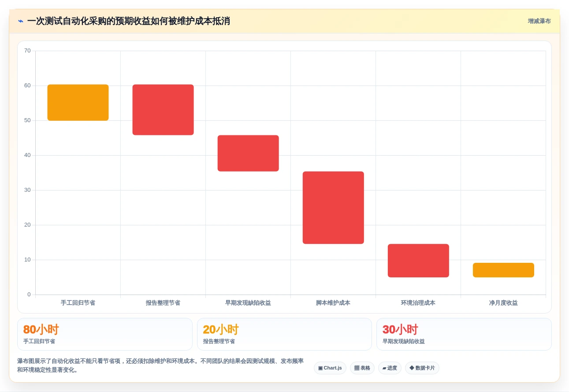Click the red 报告整理节省 bar

163,110
